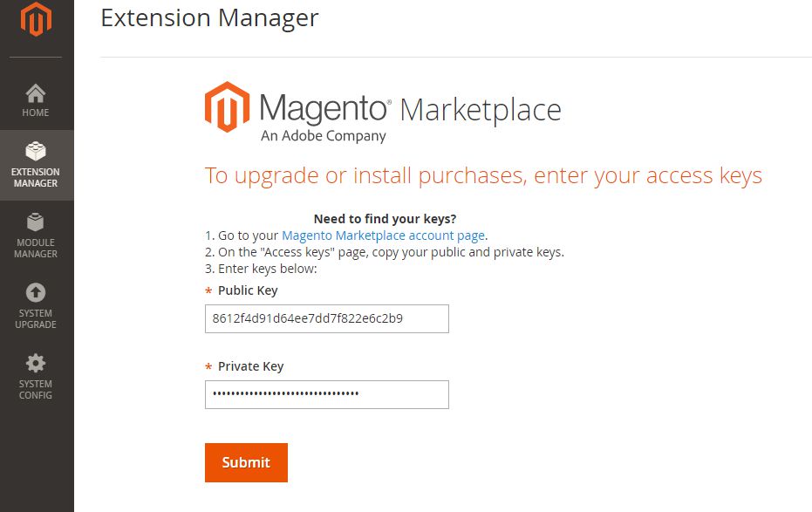Click the Extension Manager puzzle-box icon

click(35, 150)
